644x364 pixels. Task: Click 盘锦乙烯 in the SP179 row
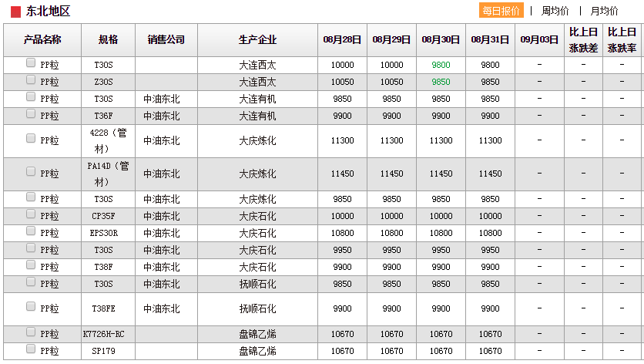(257, 351)
